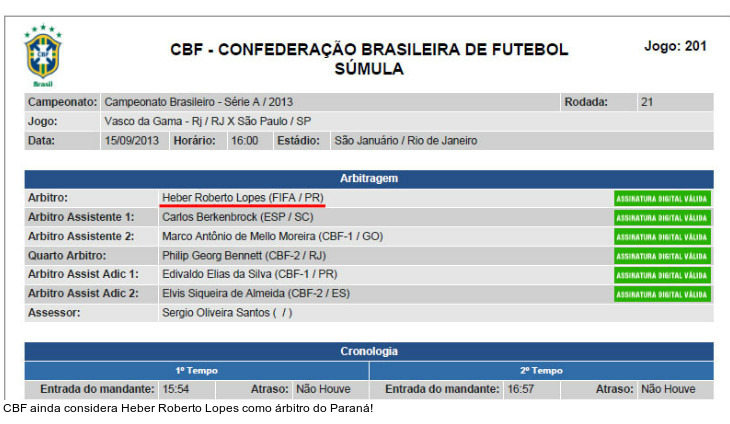Click the signature badge next to Philip Georg Bennett
This screenshot has width=730, height=424.
[662, 256]
